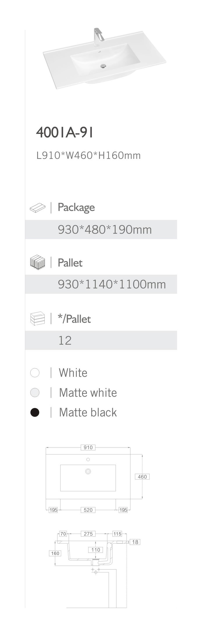Click the L910*W460*H160mm dimensions text

click(x=88, y=156)
